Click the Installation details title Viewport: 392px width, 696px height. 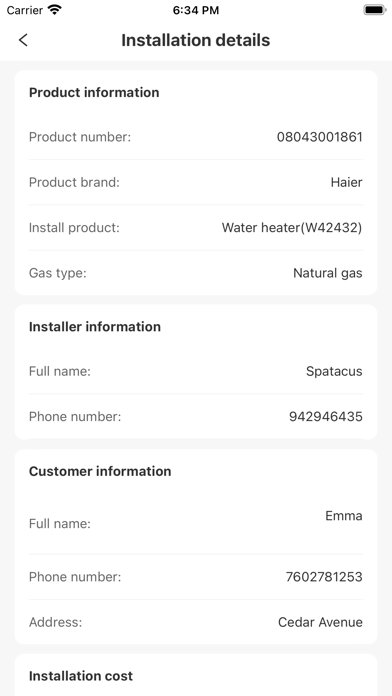tap(196, 40)
